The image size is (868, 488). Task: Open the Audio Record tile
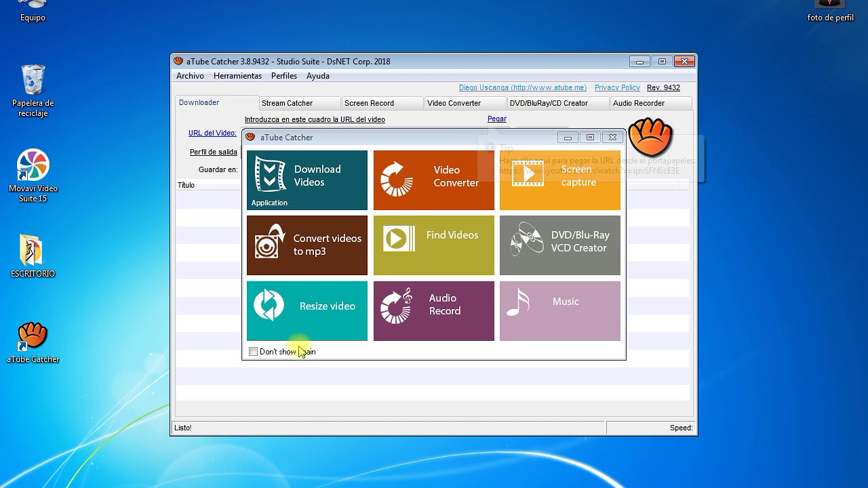click(433, 311)
